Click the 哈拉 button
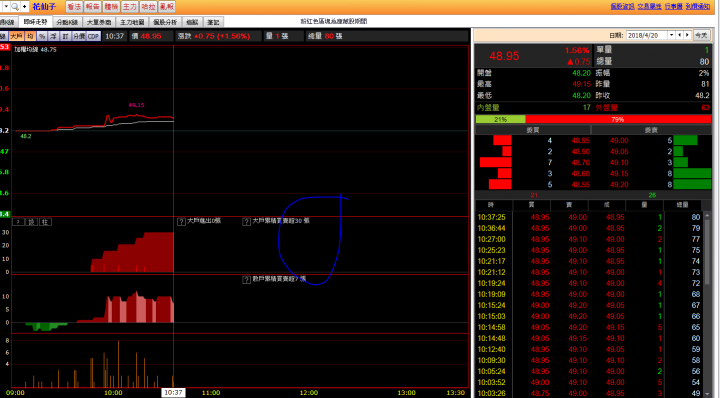 coord(148,6)
